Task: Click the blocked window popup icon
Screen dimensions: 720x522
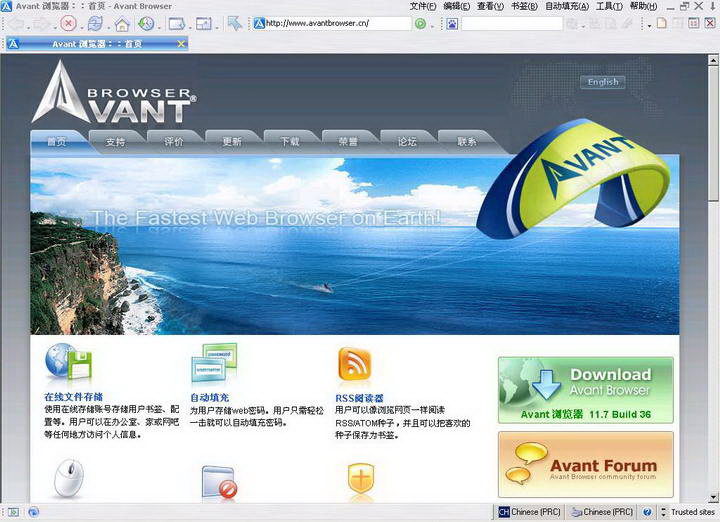Action: pos(219,482)
